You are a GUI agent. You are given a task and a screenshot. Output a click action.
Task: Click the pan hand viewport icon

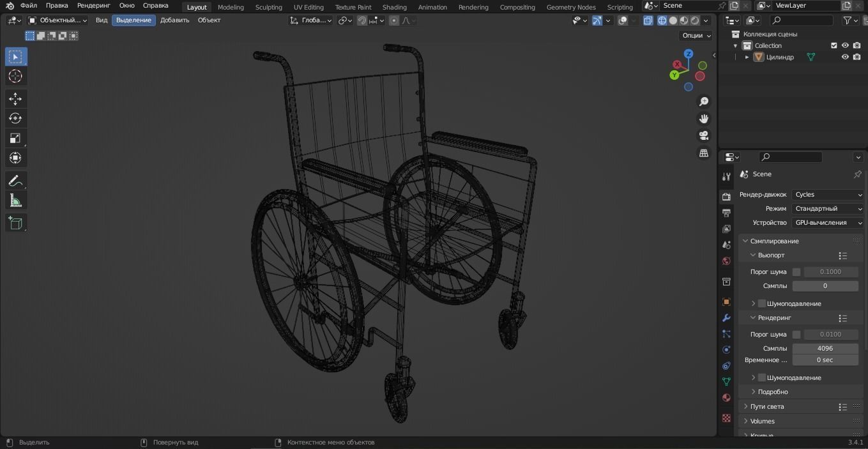pos(704,119)
